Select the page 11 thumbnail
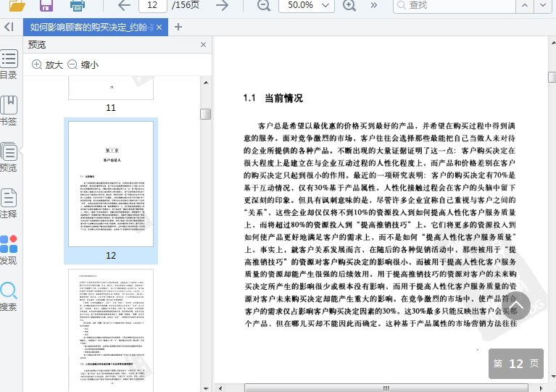 111,88
